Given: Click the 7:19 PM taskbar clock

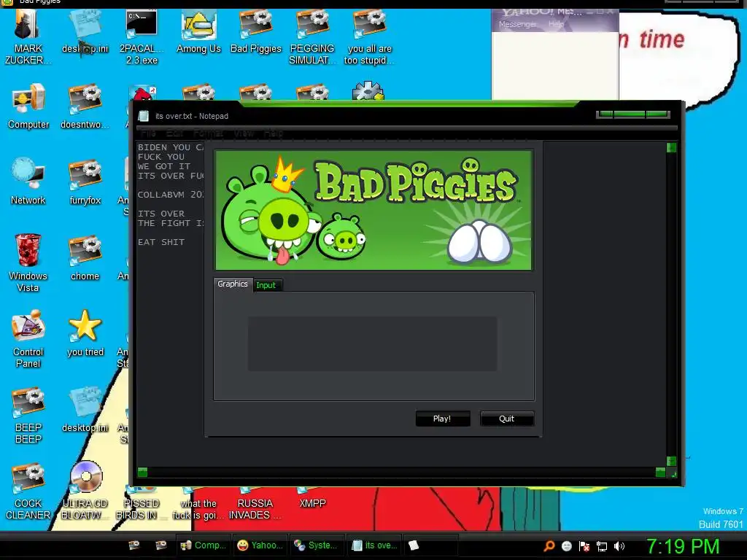Looking at the screenshot, I should [x=683, y=546].
